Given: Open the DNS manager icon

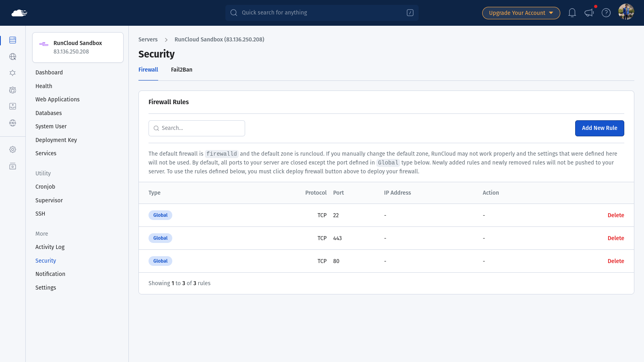Looking at the screenshot, I should 13,123.
